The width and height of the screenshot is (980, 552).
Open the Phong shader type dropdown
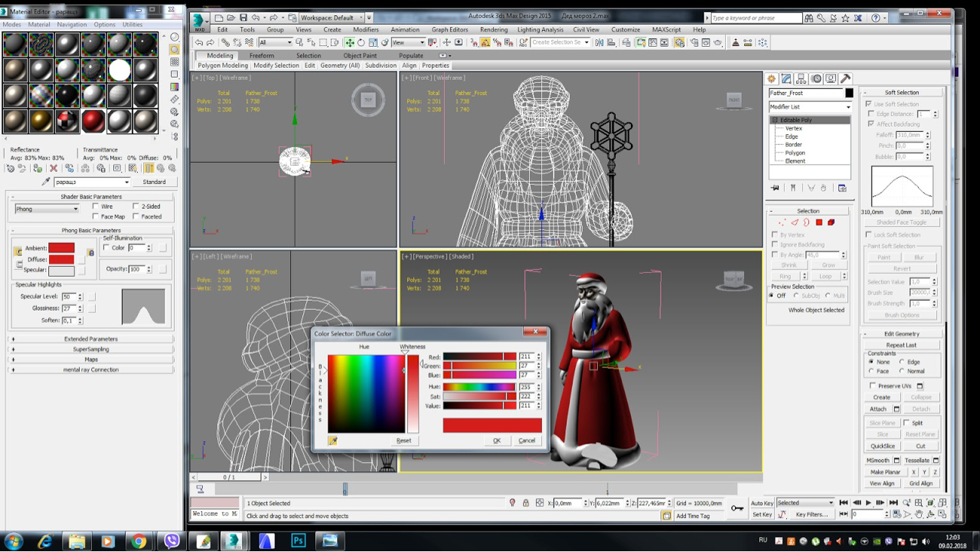tap(47, 209)
